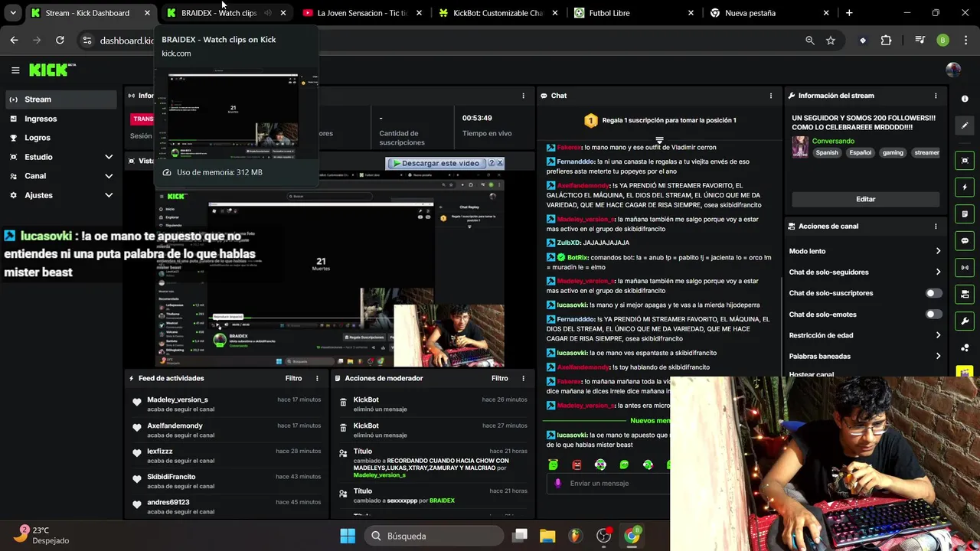This screenshot has height=551, width=980.
Task: Click the Descargar este video button
Action: click(437, 163)
